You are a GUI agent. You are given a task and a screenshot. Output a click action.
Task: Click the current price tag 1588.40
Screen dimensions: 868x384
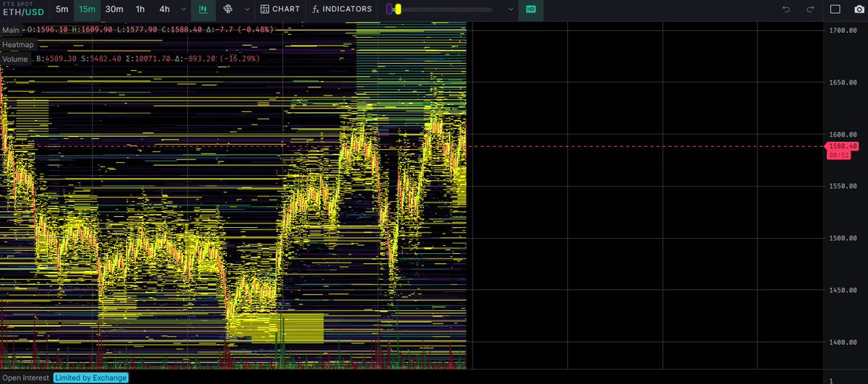[843, 146]
